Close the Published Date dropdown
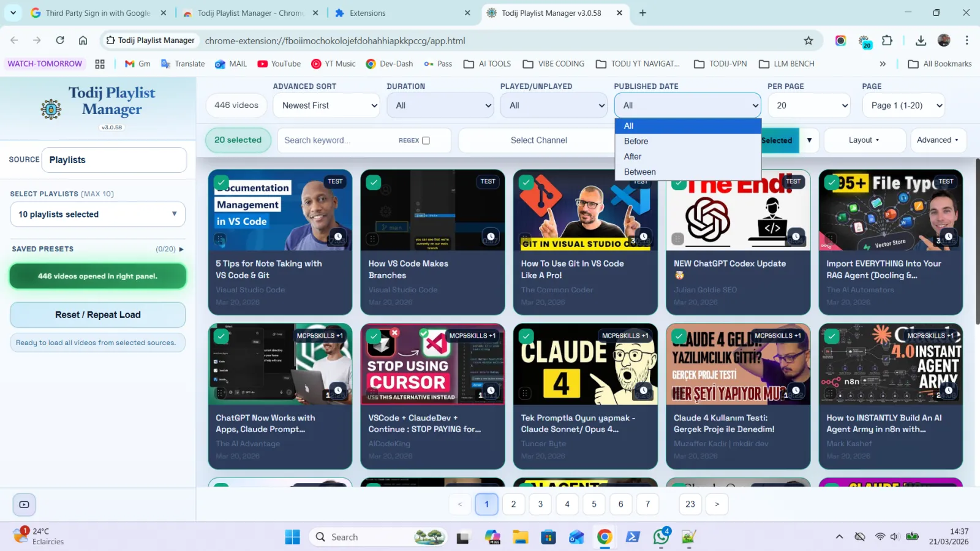980x551 pixels. coord(687,105)
